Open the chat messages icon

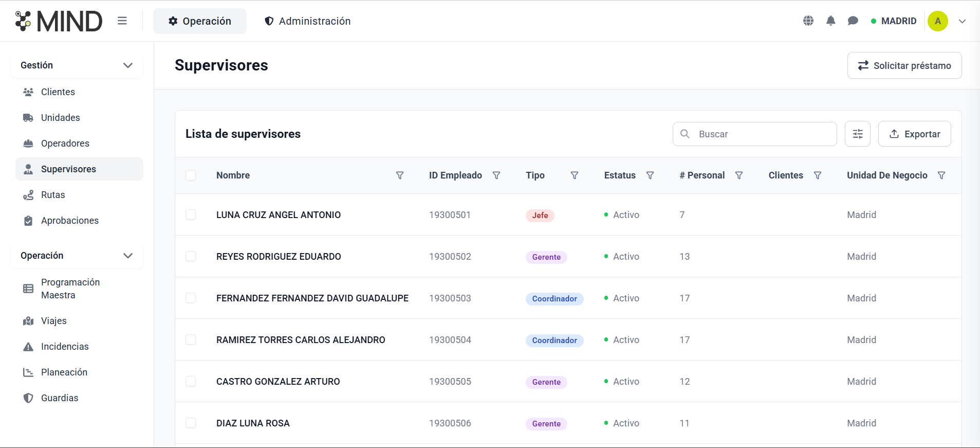[853, 21]
